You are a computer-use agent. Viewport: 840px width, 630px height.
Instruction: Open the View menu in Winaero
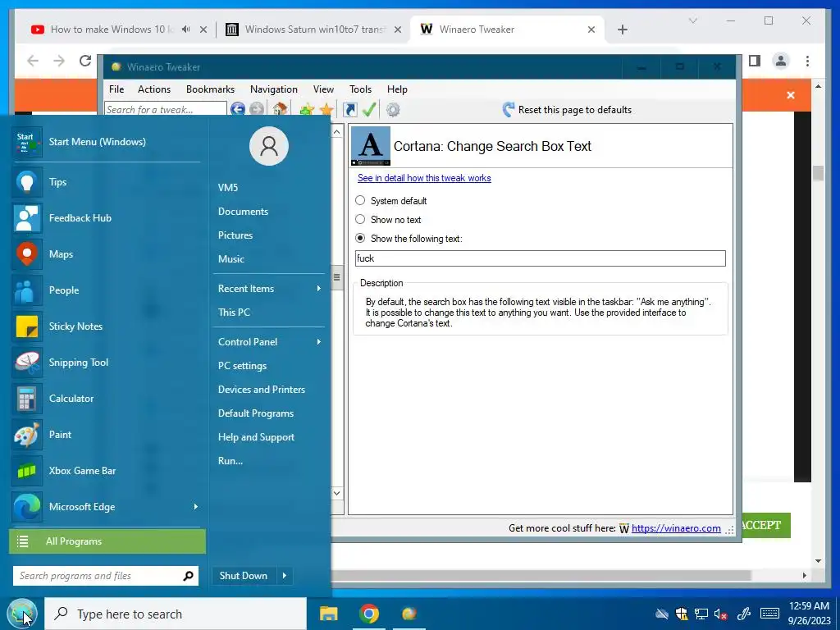(323, 89)
